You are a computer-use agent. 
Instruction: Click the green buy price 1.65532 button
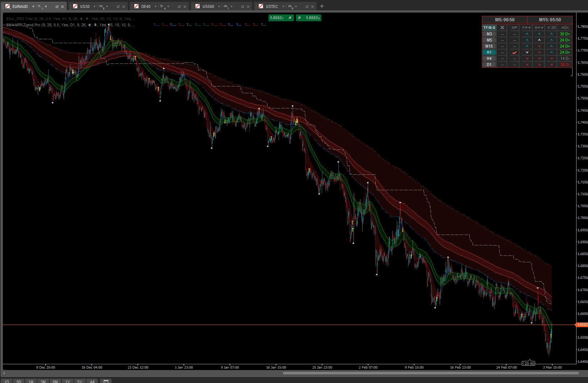click(x=309, y=18)
